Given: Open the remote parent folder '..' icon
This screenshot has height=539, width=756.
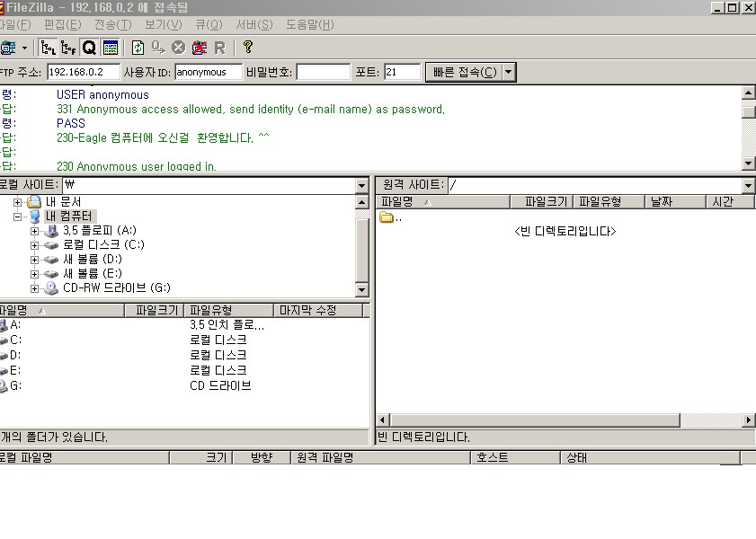Looking at the screenshot, I should point(387,217).
